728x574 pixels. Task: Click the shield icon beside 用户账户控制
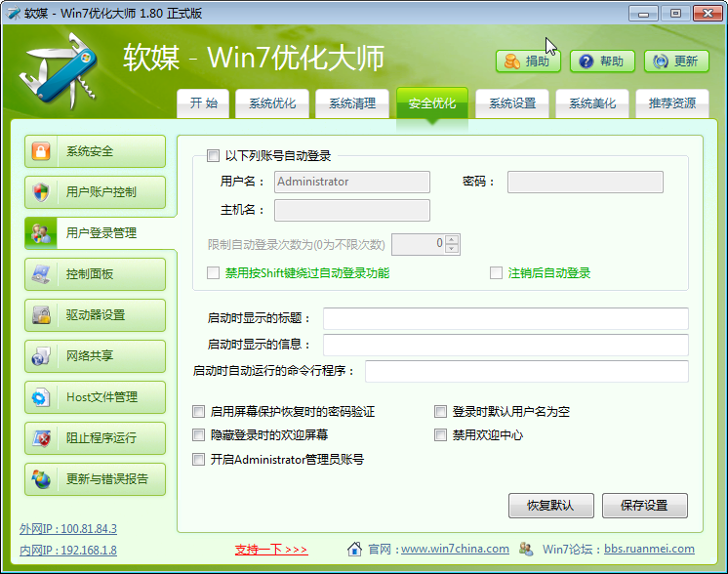click(x=41, y=191)
